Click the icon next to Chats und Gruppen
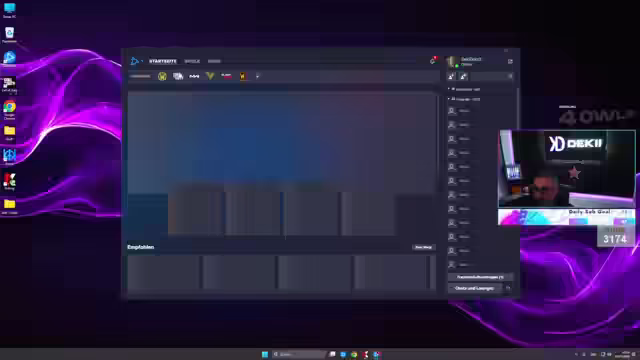 (x=508, y=288)
